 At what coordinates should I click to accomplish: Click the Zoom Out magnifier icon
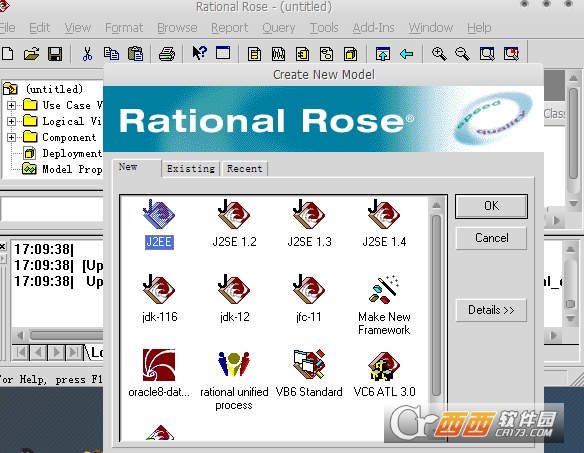[x=462, y=54]
